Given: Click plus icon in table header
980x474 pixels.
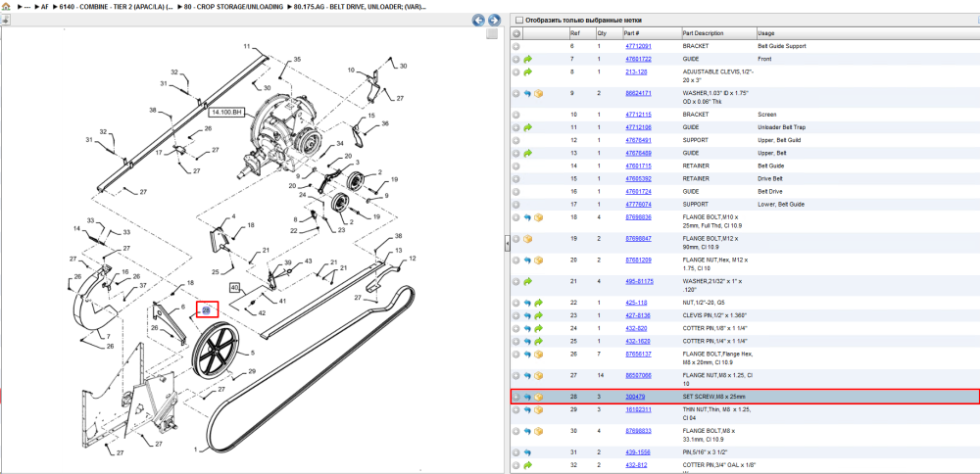Looking at the screenshot, I should tap(516, 33).
